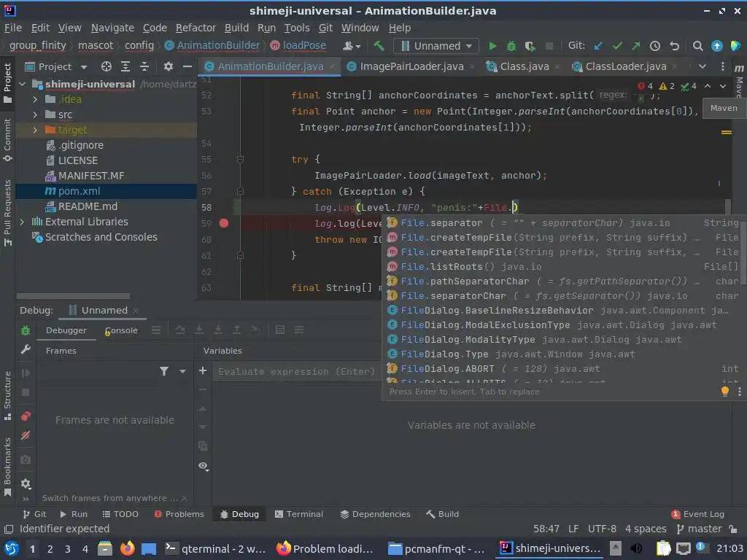Open Search Everywhere magnifier icon
The height and width of the screenshot is (560, 747).
[x=698, y=46]
